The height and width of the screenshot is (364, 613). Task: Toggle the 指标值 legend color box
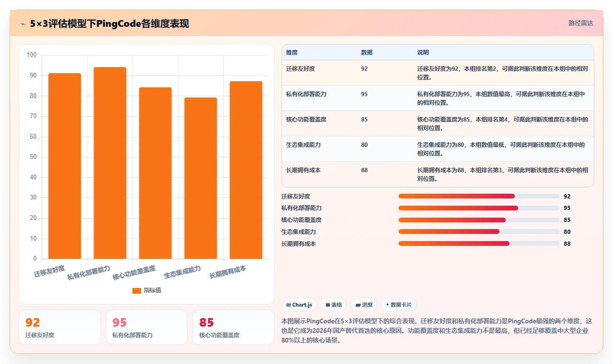click(x=136, y=290)
